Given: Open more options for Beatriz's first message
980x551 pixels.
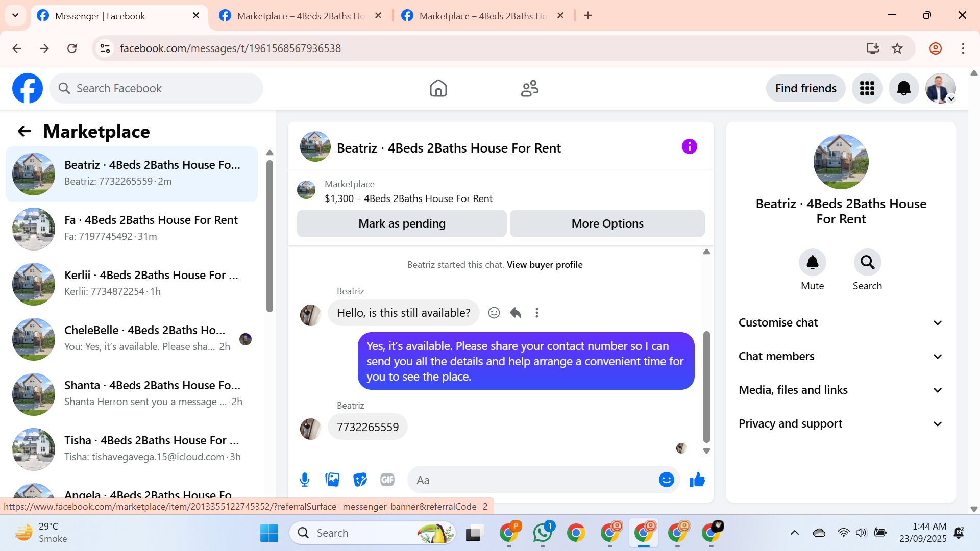Looking at the screenshot, I should [536, 313].
